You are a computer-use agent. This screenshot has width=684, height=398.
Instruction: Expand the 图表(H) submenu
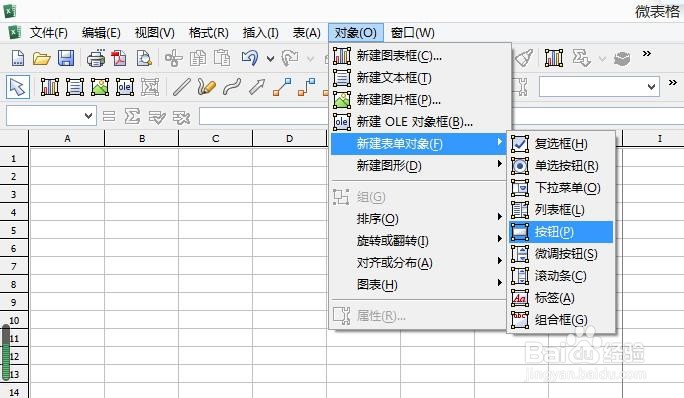click(x=418, y=285)
